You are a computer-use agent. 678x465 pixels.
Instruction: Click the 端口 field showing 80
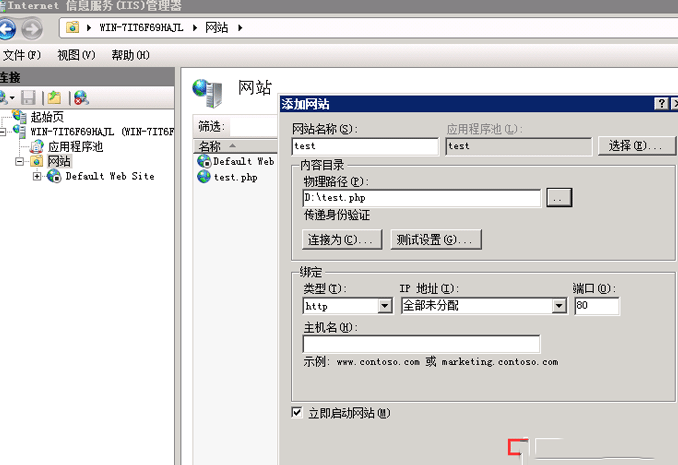click(x=597, y=305)
